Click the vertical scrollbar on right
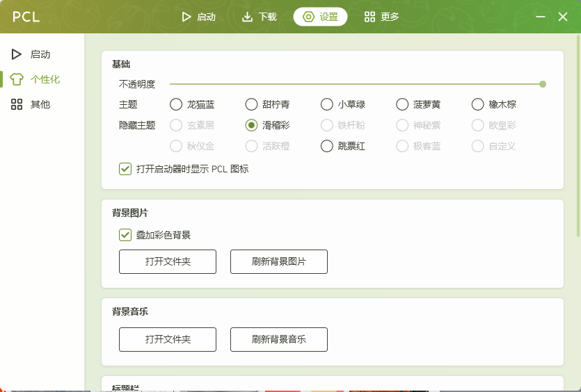581x392 pixels. (x=578, y=136)
